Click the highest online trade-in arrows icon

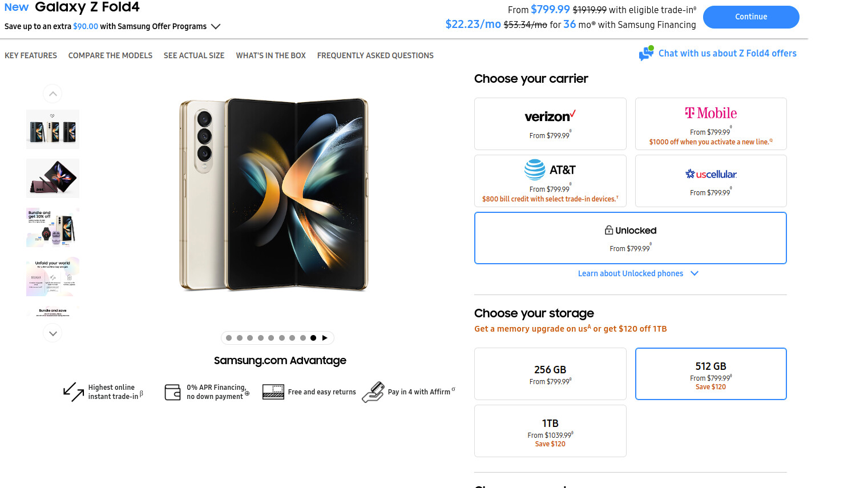(74, 392)
